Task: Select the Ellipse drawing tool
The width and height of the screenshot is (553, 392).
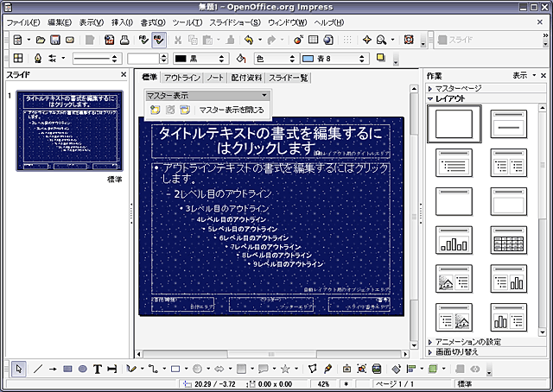Action: [x=83, y=369]
